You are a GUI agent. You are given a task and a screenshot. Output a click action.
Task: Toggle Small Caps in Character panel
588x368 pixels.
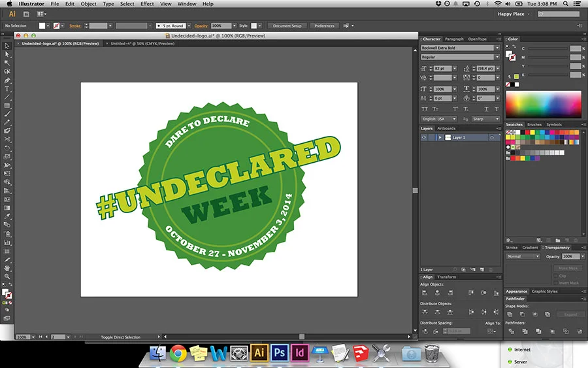[x=435, y=109]
